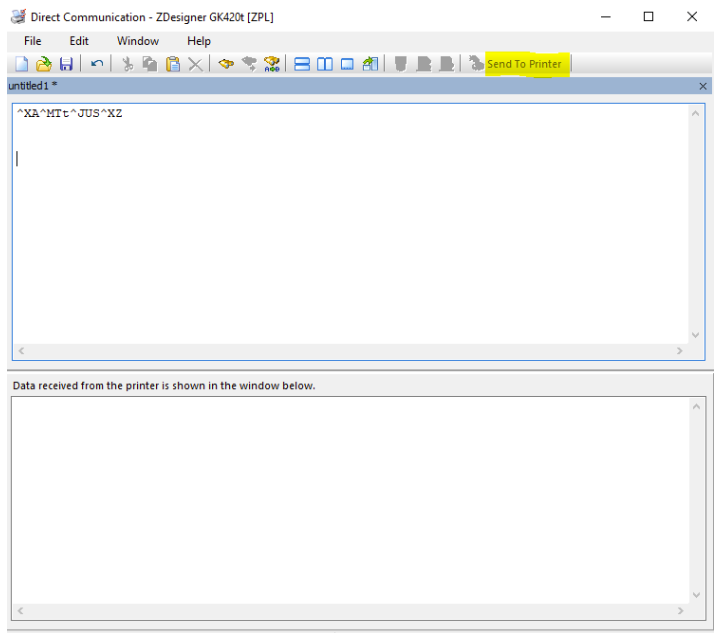Screen dimensions: 717x633
Task: Close the Direct Communication window
Action: [x=692, y=17]
